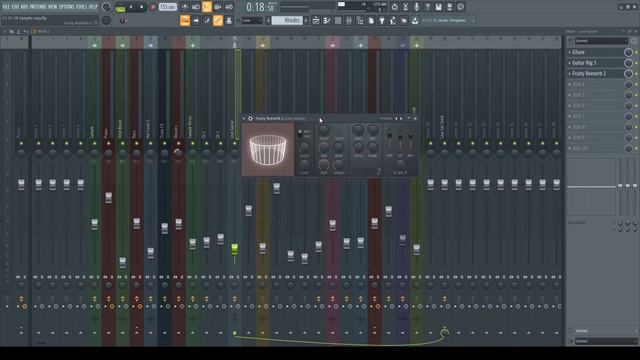Click the right-arrow icon in lower toolbar row
Screen dimensions: 640x360
pos(196,20)
